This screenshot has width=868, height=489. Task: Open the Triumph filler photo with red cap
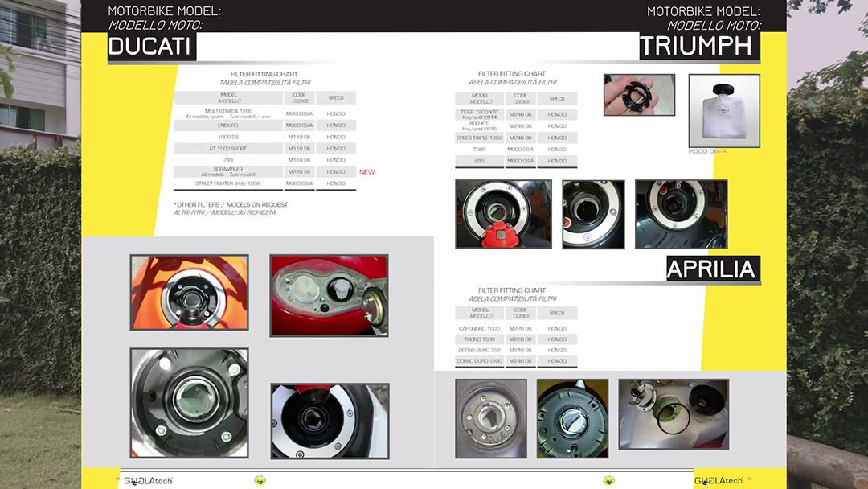[503, 214]
